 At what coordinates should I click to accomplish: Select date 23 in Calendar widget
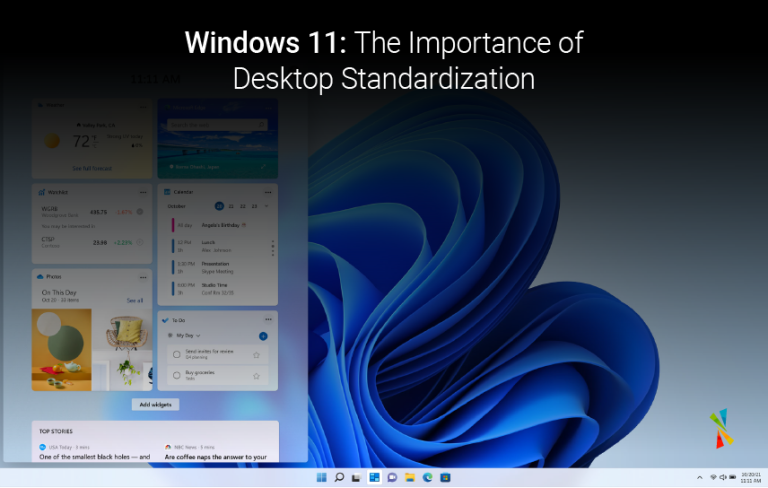[x=254, y=206]
